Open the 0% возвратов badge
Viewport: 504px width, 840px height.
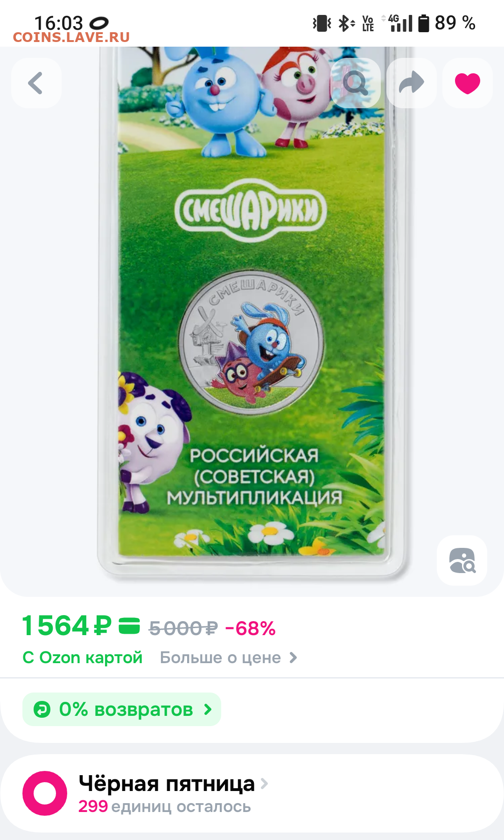(122, 709)
